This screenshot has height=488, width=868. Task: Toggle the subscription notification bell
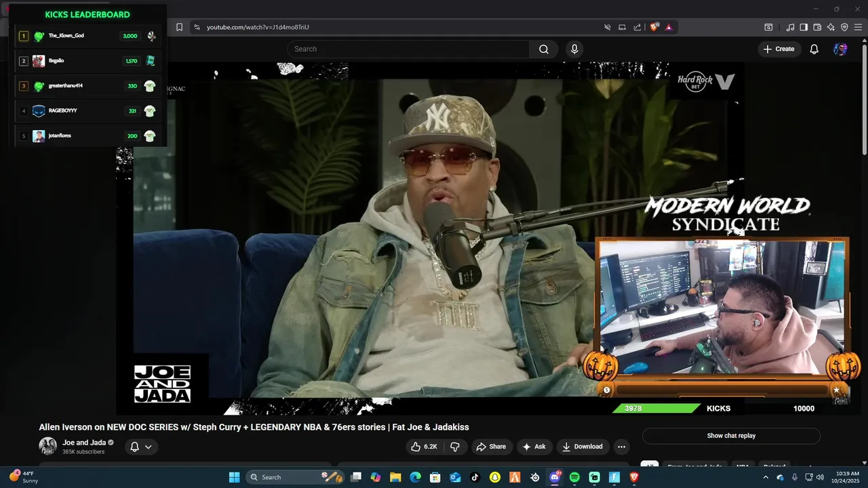tap(134, 447)
